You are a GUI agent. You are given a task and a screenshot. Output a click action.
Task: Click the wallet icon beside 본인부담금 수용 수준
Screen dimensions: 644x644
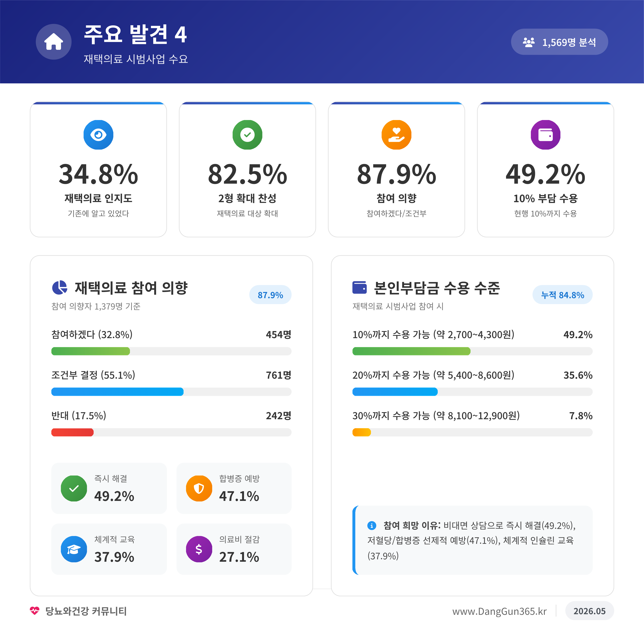tap(359, 287)
